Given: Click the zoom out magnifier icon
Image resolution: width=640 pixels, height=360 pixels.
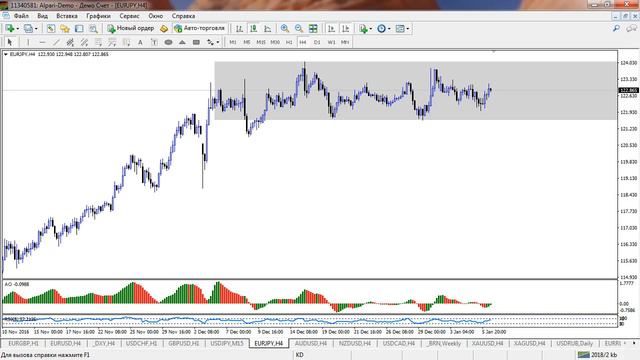Looking at the screenshot, I should tap(299, 29).
